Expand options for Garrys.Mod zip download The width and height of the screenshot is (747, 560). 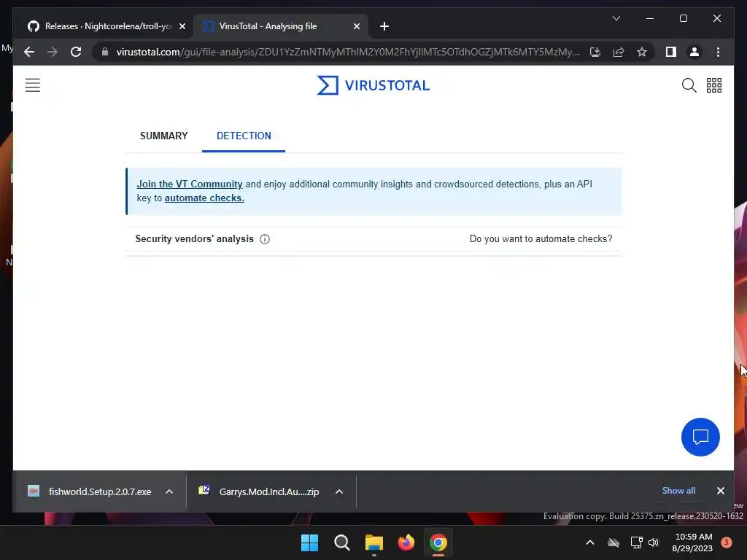tap(339, 491)
